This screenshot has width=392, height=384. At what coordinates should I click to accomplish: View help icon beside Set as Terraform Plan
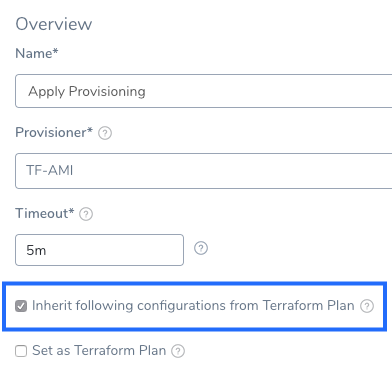click(178, 351)
